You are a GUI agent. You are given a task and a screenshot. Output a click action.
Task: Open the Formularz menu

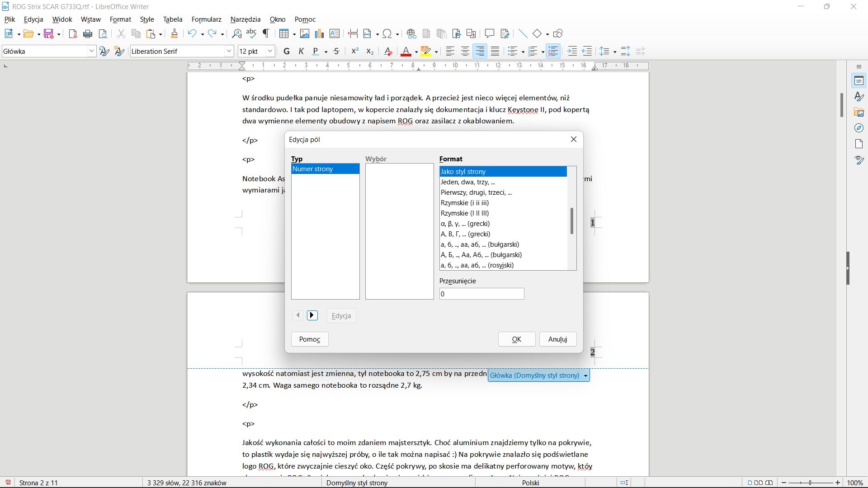206,19
